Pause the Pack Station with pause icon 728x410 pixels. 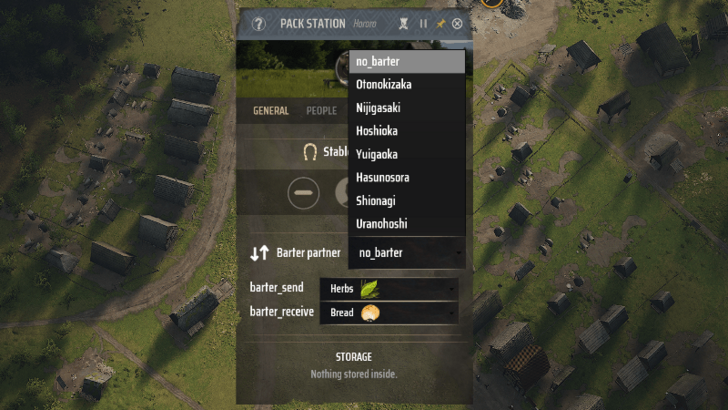(423, 24)
